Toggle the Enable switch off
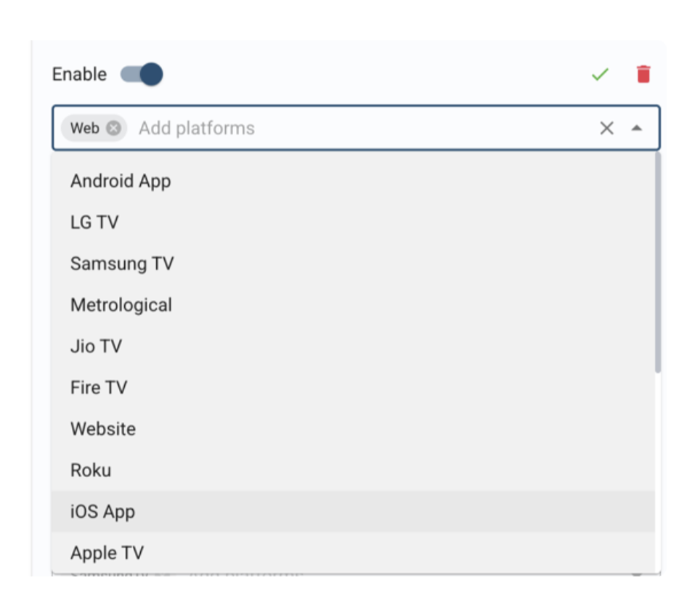The image size is (700, 594). pos(142,74)
